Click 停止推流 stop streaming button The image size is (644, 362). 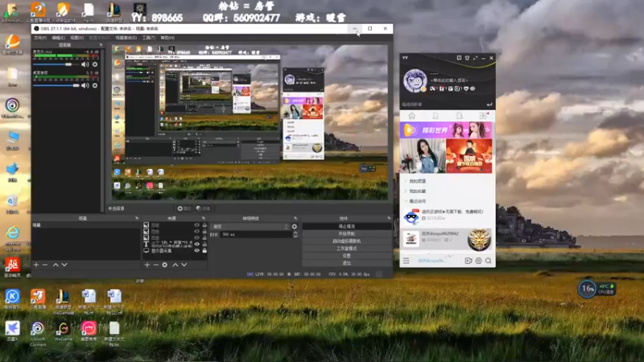coord(347,227)
